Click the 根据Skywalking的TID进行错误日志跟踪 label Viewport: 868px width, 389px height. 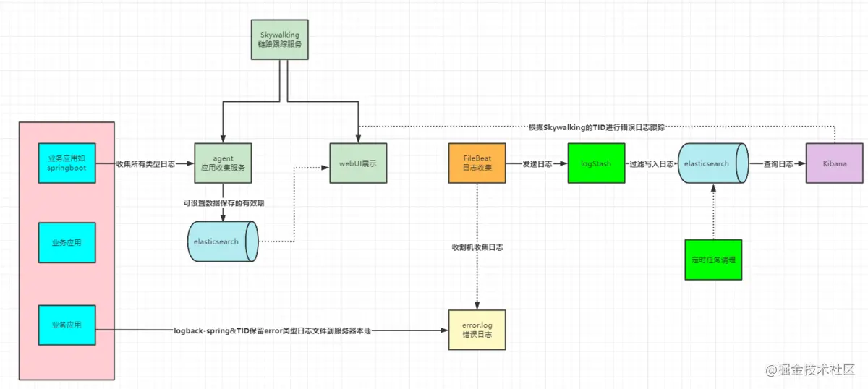(597, 127)
